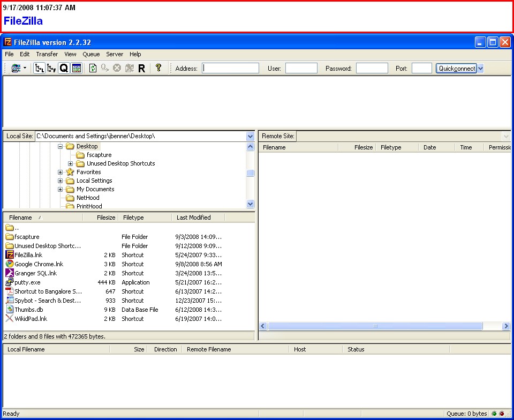Viewport: 514px width, 420px height.
Task: Click the Password input field
Action: pos(372,68)
